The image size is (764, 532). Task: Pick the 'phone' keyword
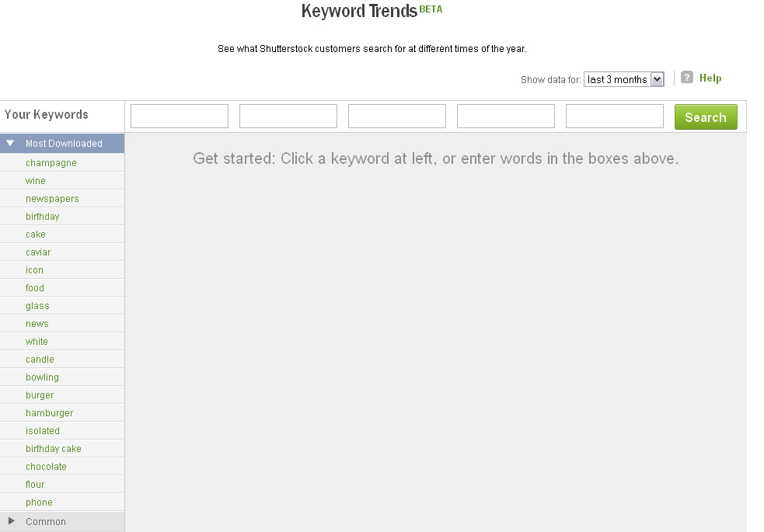39,502
